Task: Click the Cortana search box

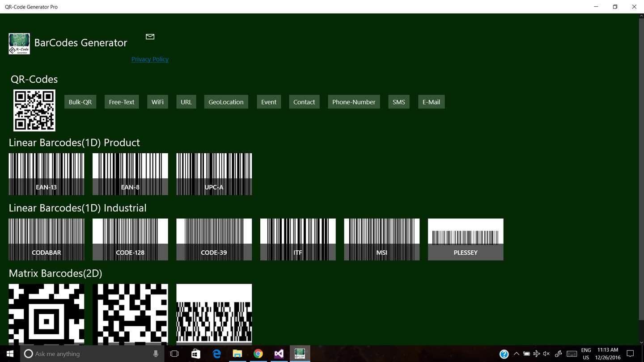Action: [x=92, y=354]
